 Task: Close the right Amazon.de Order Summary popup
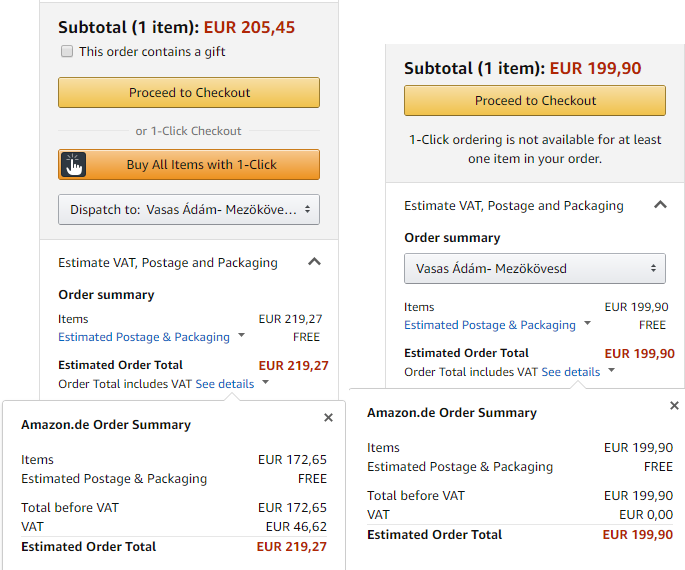point(675,406)
